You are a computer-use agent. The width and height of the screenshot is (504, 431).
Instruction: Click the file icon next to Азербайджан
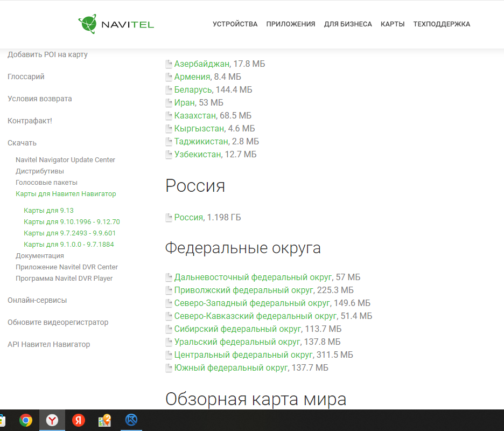[x=169, y=64]
